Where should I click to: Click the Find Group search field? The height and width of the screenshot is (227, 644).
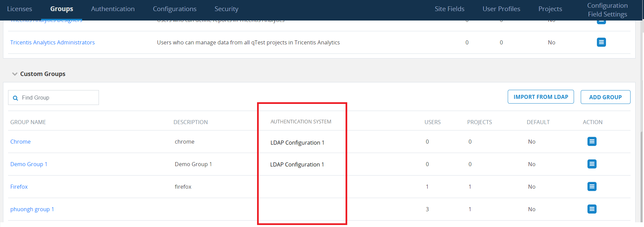click(57, 98)
